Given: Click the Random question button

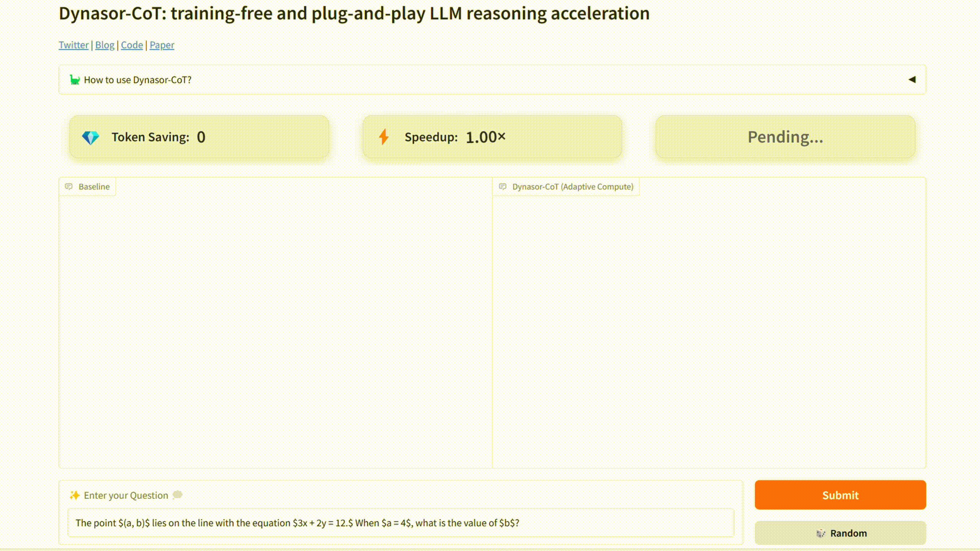Looking at the screenshot, I should coord(840,533).
